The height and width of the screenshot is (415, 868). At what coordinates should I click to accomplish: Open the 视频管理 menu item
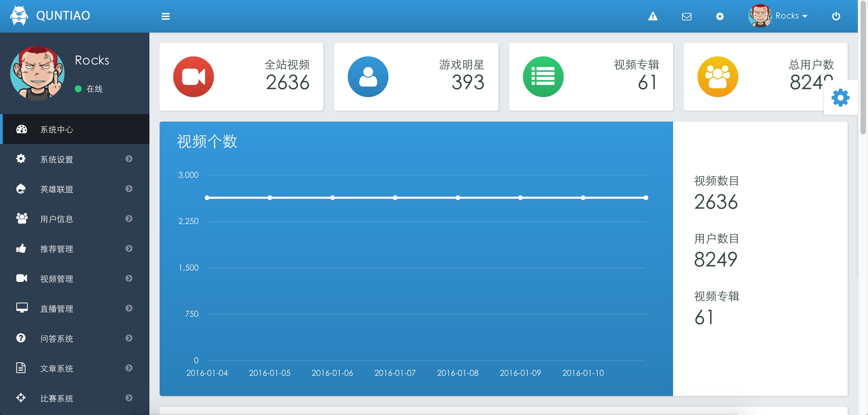tap(56, 279)
